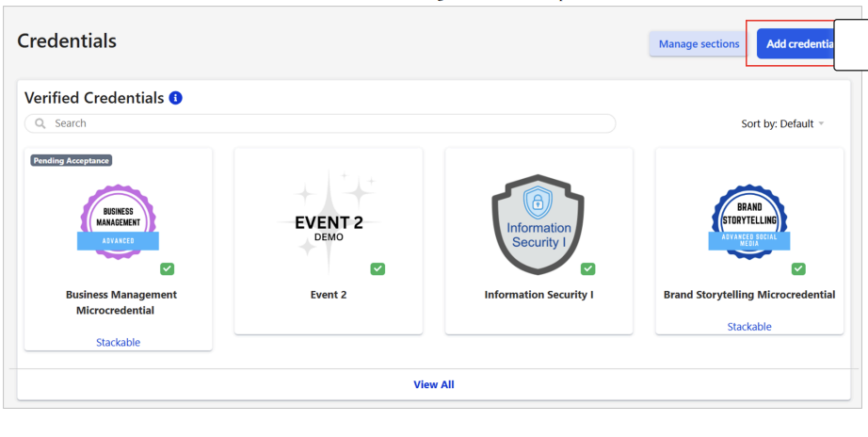Click the search magnifier icon

click(x=40, y=123)
